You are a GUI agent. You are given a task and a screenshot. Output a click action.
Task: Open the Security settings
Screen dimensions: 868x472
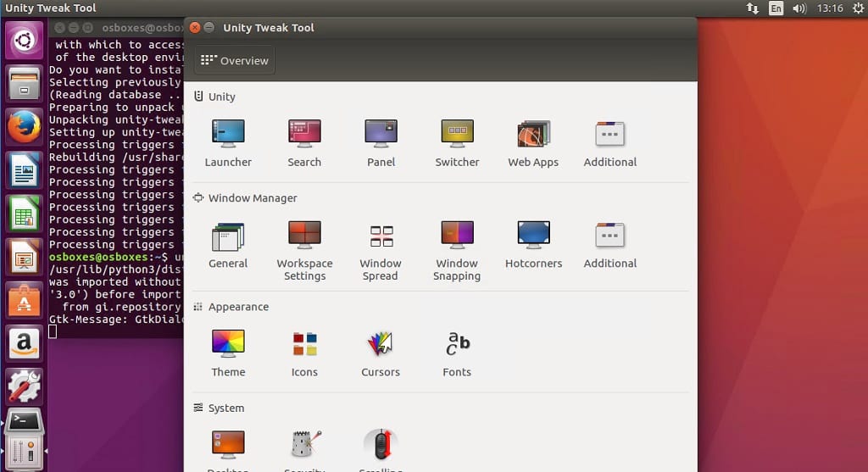304,449
